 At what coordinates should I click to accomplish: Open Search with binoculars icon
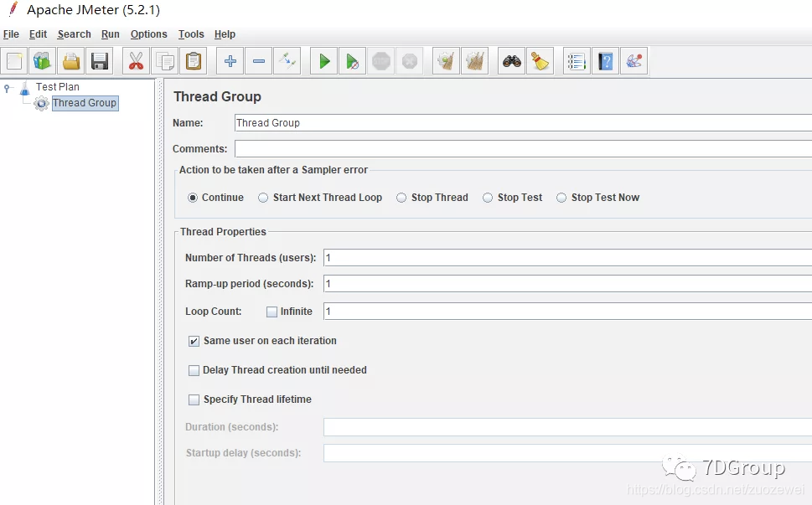tap(512, 61)
